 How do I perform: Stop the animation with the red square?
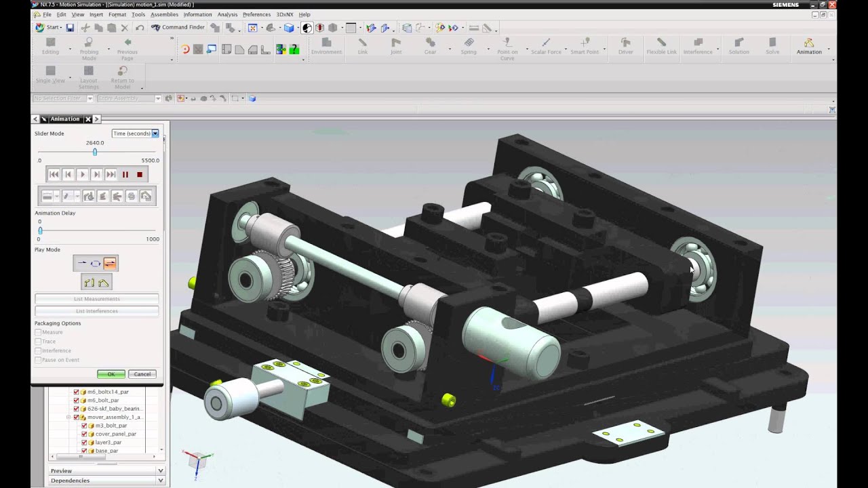point(140,174)
